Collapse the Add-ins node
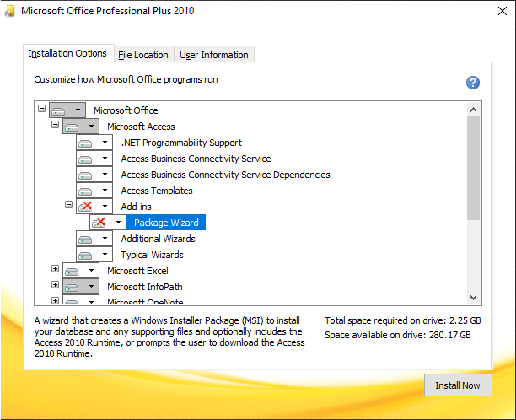The height and width of the screenshot is (420, 516). pyautogui.click(x=68, y=205)
